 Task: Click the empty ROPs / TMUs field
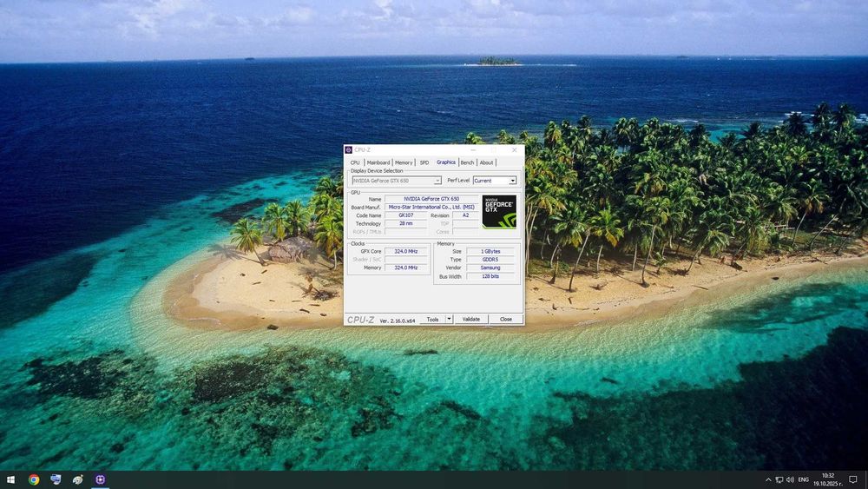[405, 232]
